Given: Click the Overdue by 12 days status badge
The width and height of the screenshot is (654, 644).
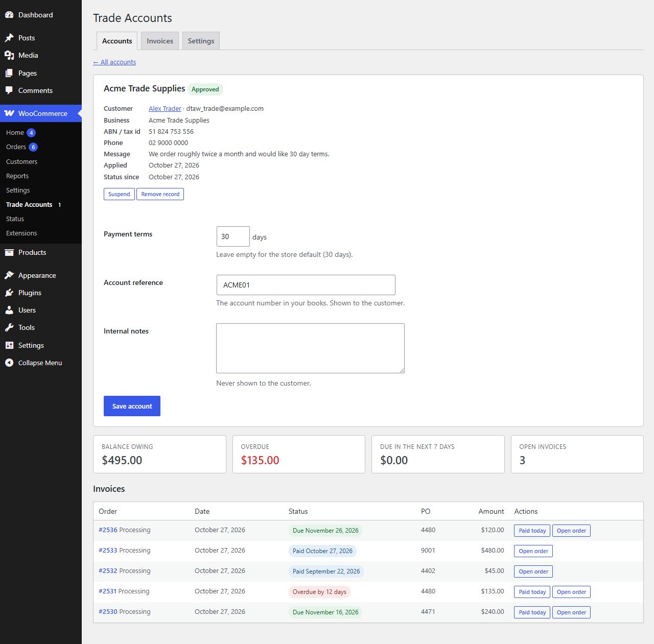Looking at the screenshot, I should tap(319, 592).
